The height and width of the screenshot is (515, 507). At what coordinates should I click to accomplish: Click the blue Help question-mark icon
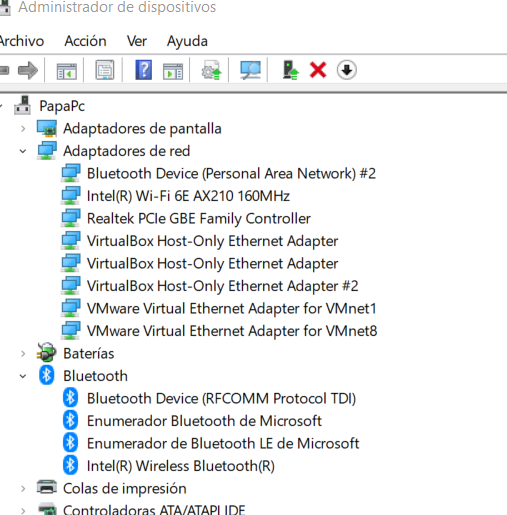point(144,70)
